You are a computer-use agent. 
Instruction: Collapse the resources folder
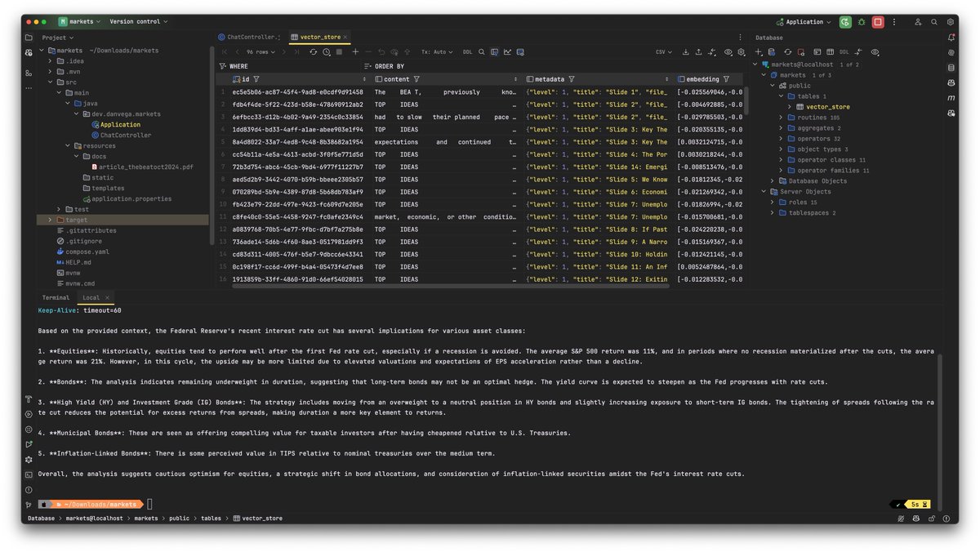click(68, 145)
